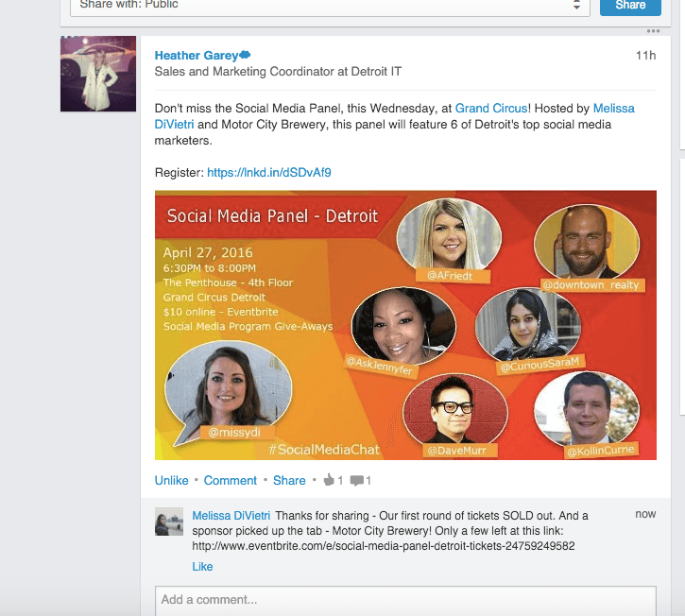Click the thumbs-up likes count icon

(329, 481)
